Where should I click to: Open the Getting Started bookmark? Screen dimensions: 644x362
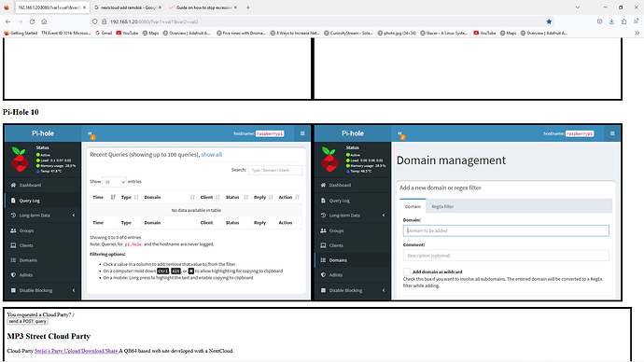click(x=21, y=33)
